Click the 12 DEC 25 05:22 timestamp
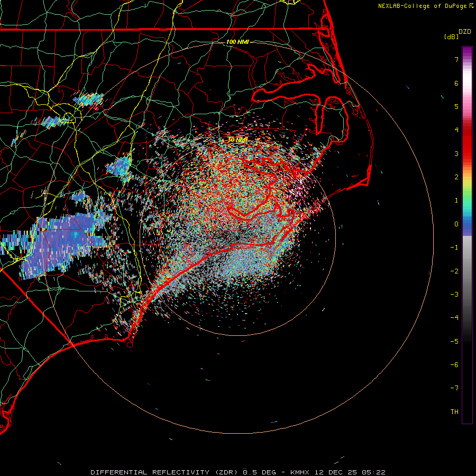This screenshot has width=476, height=476. 350,472
